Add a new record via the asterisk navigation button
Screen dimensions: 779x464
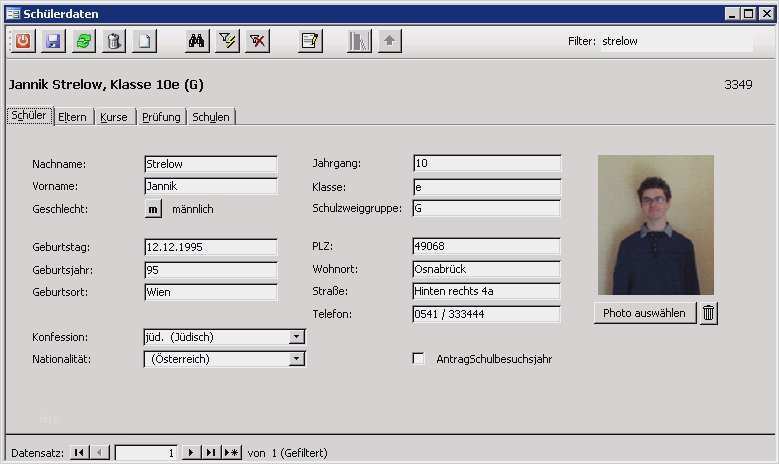(232, 453)
